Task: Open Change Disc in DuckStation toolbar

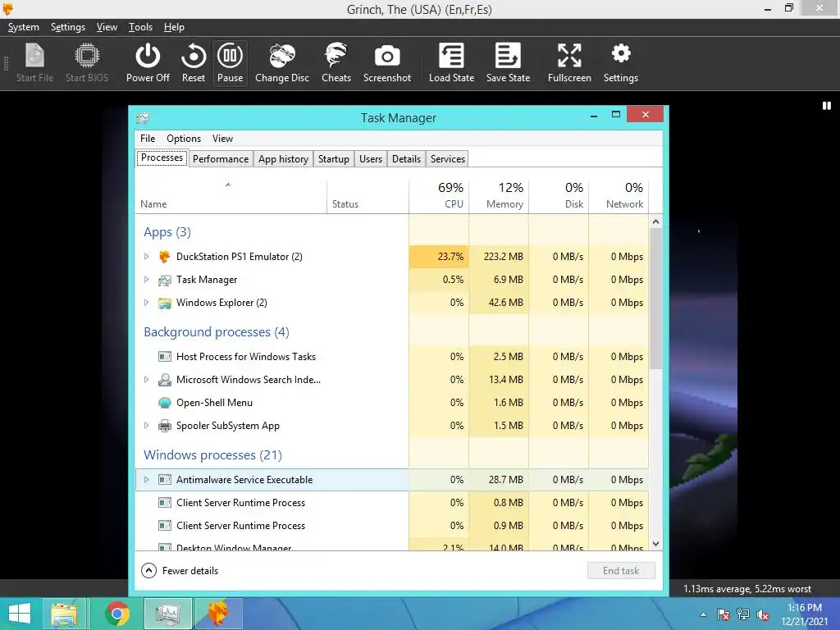Action: (x=282, y=63)
